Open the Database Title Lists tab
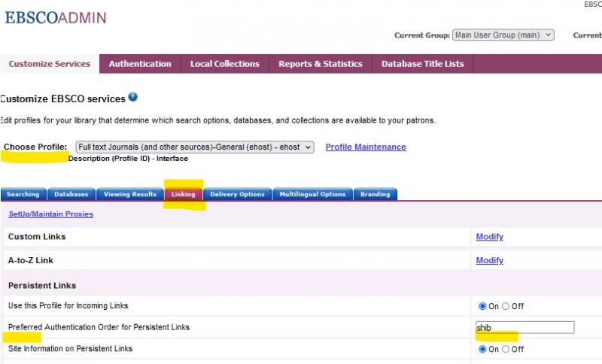 (x=423, y=64)
